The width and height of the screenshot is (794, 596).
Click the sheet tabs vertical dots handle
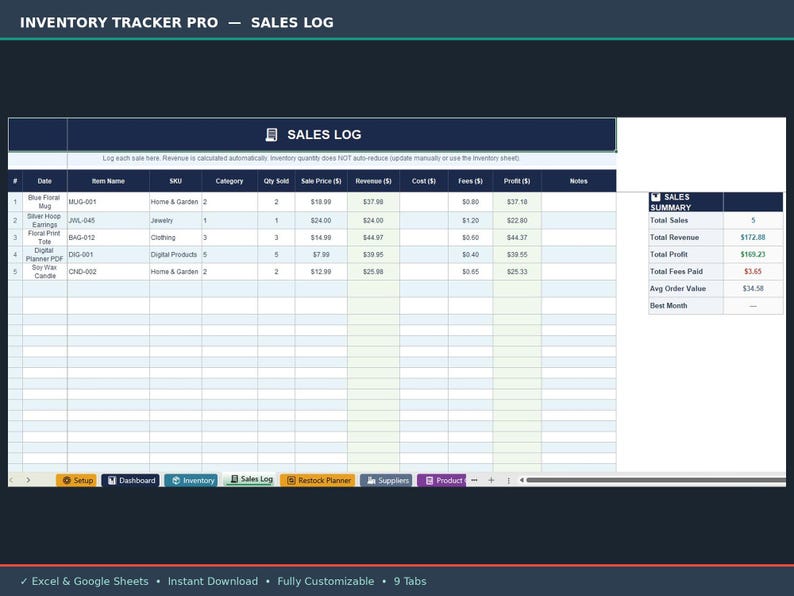[x=508, y=481]
